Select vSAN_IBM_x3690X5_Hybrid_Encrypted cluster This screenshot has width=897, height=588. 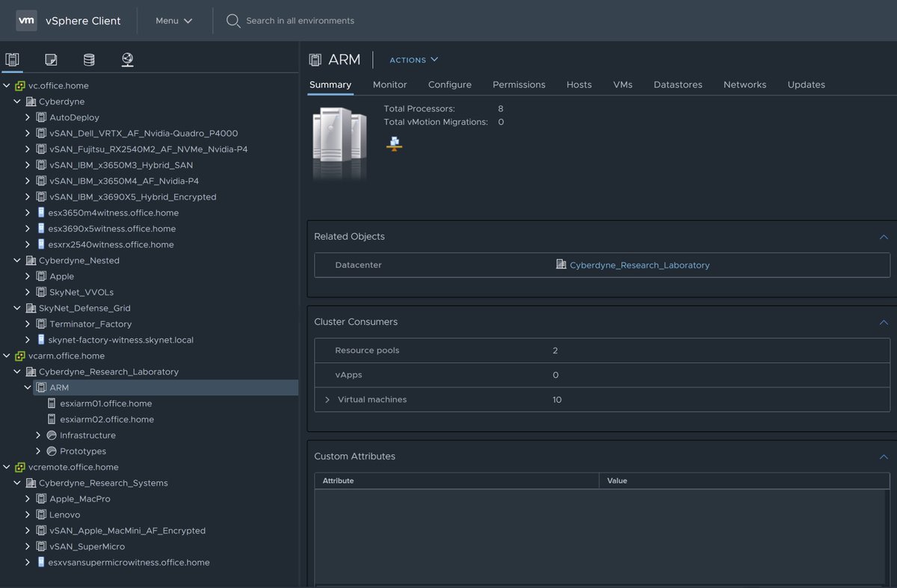point(133,197)
